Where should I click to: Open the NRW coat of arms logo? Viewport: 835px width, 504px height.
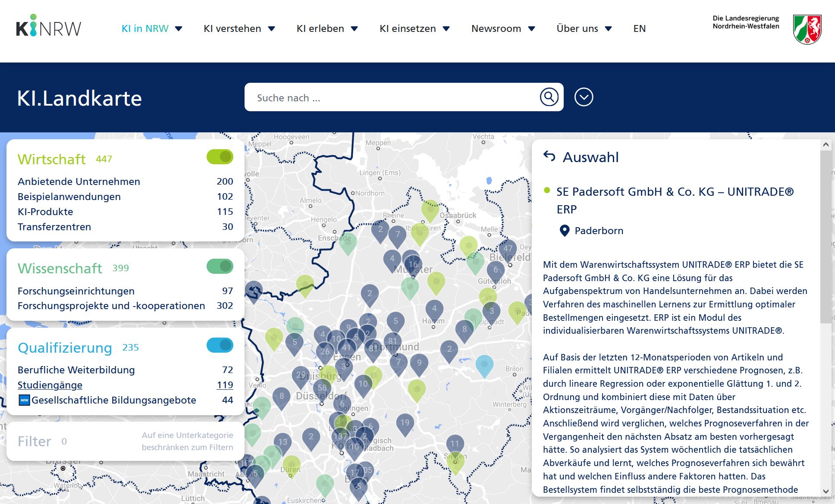click(807, 29)
